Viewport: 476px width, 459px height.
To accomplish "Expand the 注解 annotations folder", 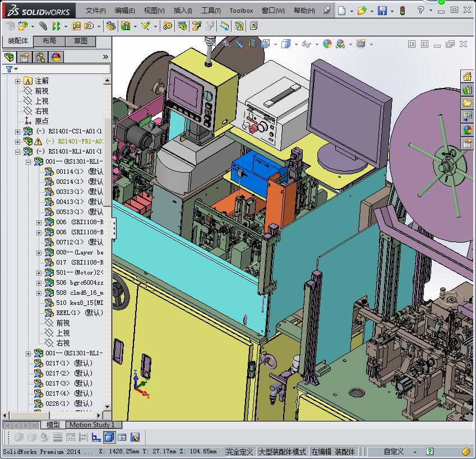I will tap(17, 81).
